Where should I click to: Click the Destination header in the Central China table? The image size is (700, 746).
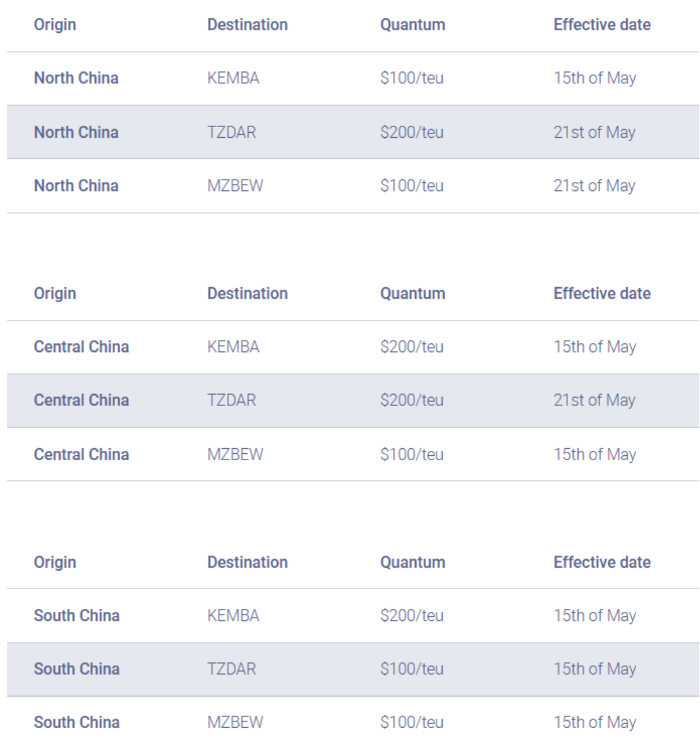coord(247,293)
